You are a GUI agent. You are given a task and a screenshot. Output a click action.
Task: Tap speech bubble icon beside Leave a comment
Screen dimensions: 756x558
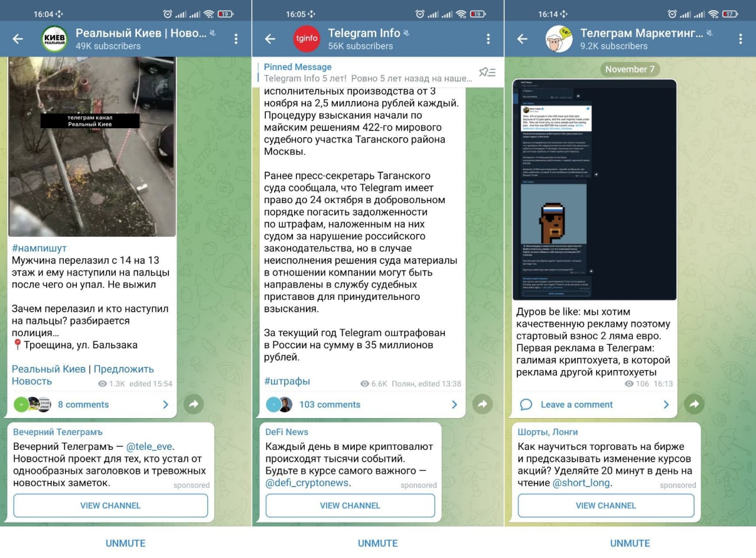point(526,404)
